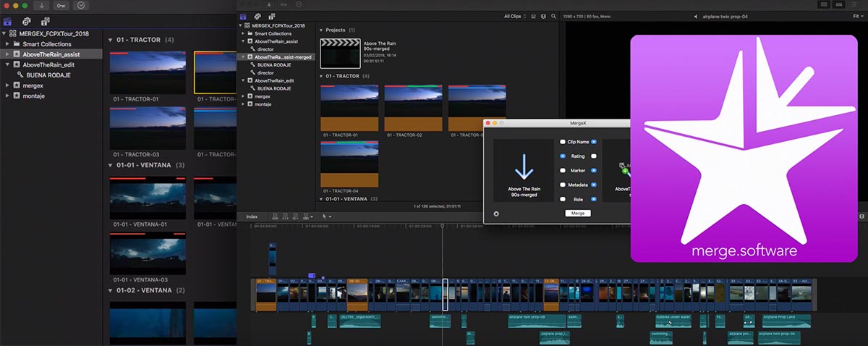Open Keyword Editor in middle window toolbar
Viewport: 868px width, 346px height.
[283, 4]
